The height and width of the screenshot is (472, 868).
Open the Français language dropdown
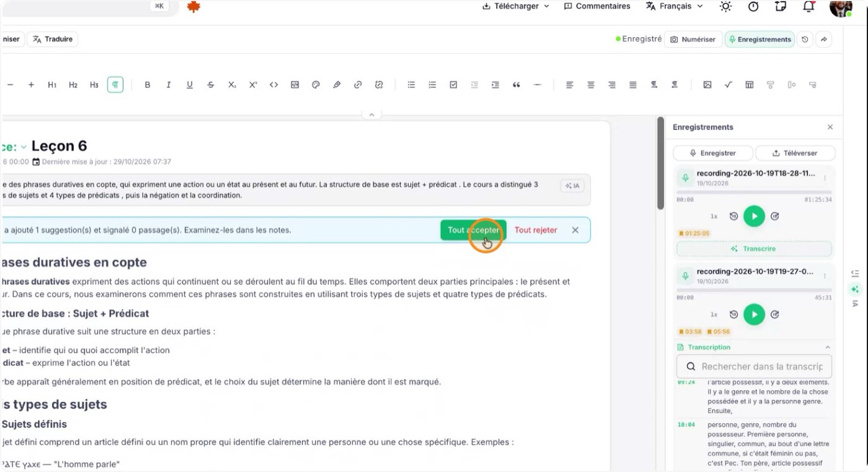(675, 6)
